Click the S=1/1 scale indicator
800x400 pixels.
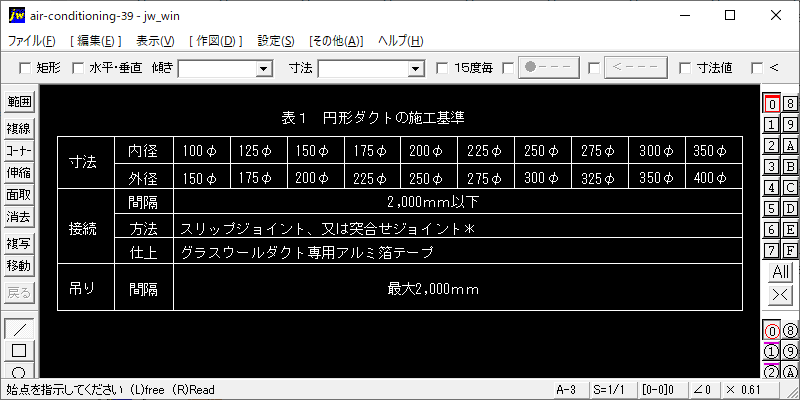pos(607,389)
